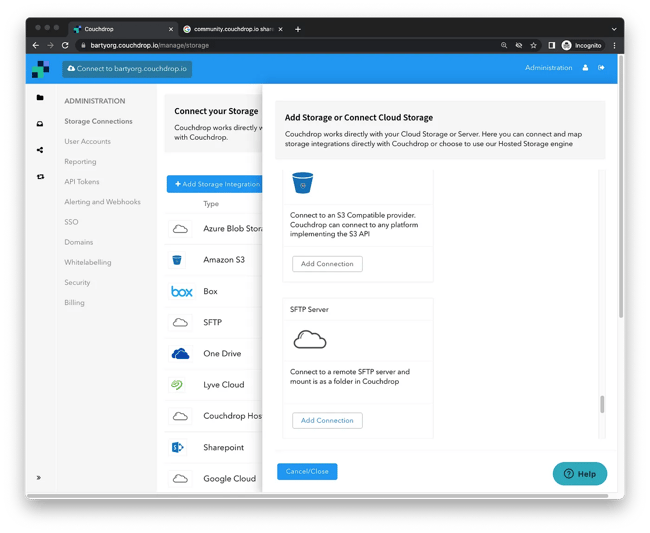
Task: Click the Transfers sync icon in sidebar
Action: point(40,177)
